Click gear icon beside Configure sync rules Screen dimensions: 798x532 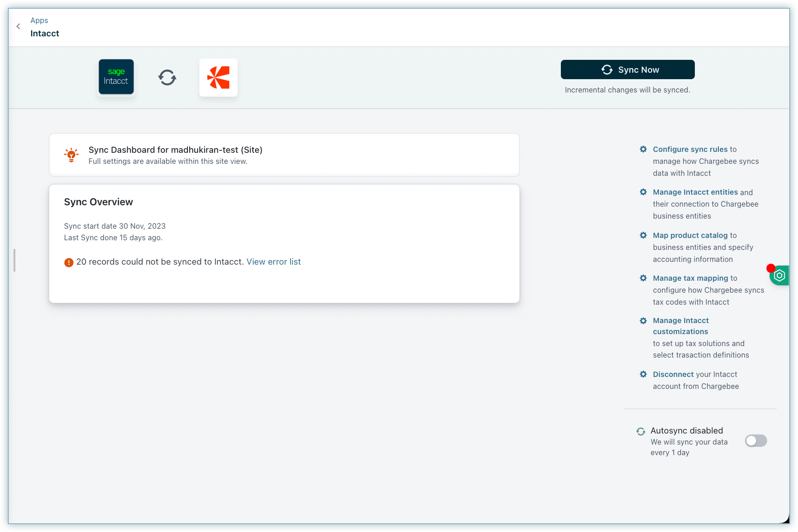643,149
